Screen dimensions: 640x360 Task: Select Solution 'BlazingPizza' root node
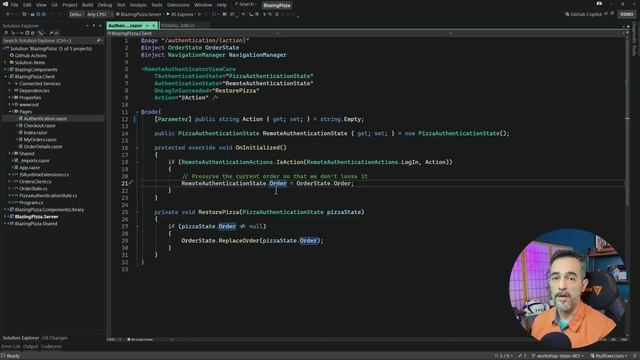click(x=51, y=49)
